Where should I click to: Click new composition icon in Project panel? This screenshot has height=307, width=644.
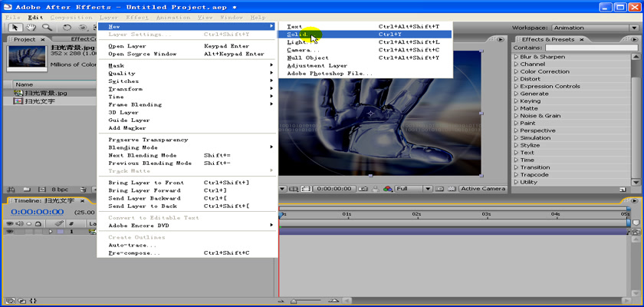41,190
